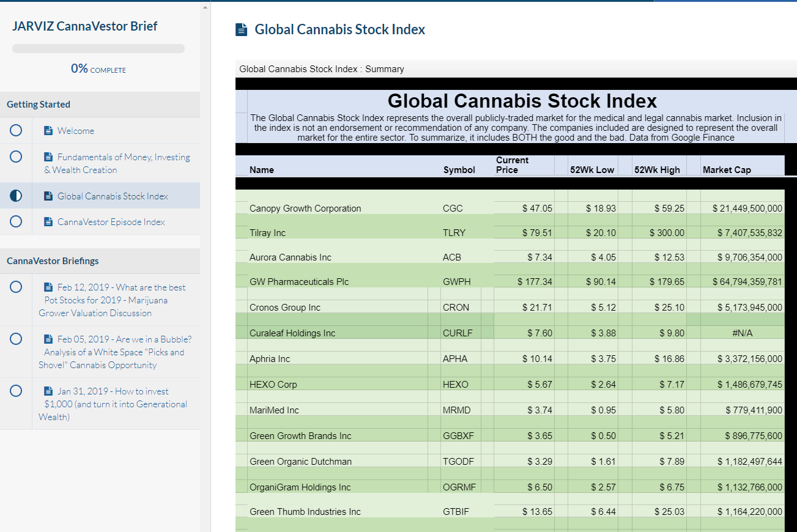Open Fundamentals of Money, Investing & Wealth Creation
This screenshot has height=532, width=797.
tap(117, 163)
